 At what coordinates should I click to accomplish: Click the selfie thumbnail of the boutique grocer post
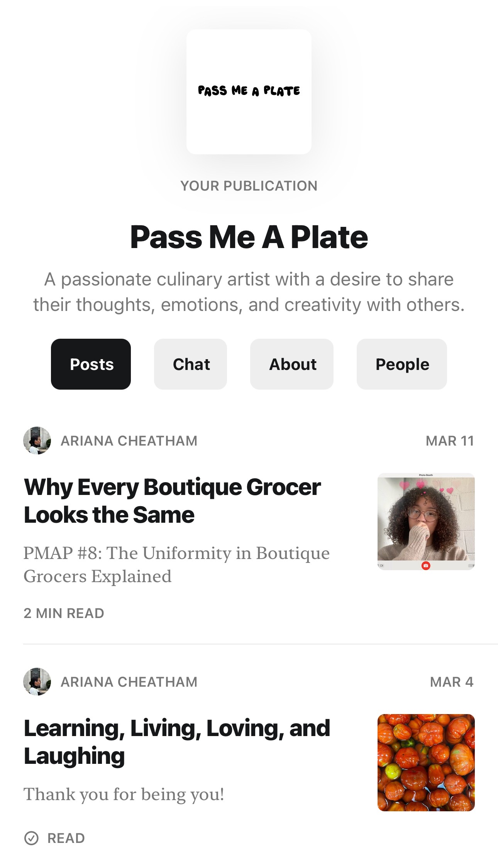426,521
